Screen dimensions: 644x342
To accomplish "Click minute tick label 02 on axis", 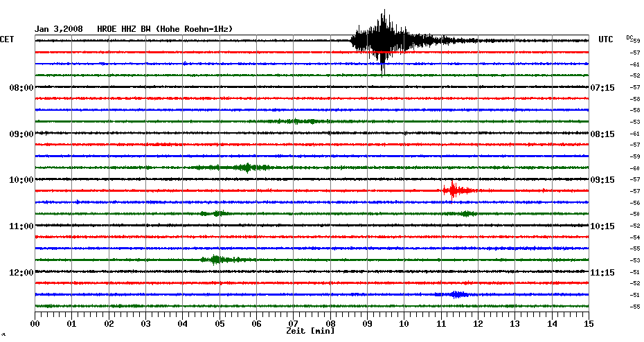I will pyautogui.click(x=109, y=324).
